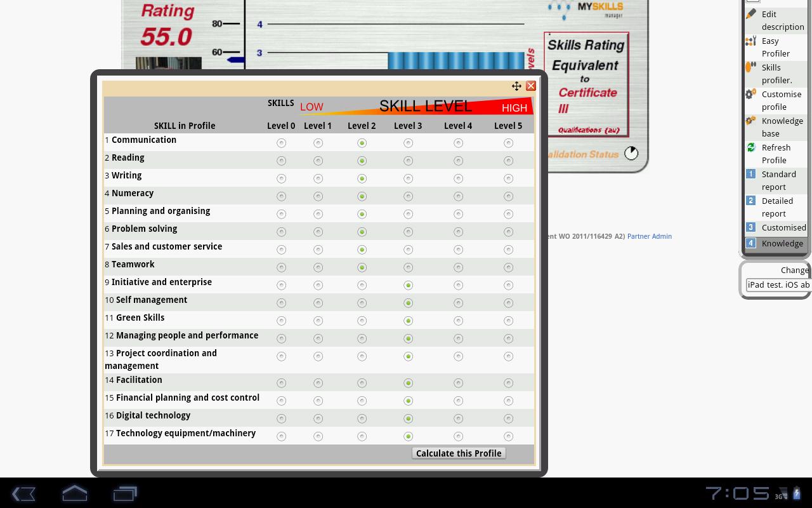Screen dimensions: 812x508
Task: Click the Knowledge number 4 icon
Action: [751, 243]
